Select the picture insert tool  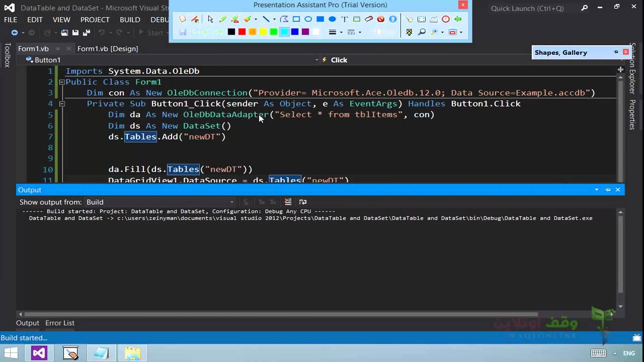coord(357,19)
